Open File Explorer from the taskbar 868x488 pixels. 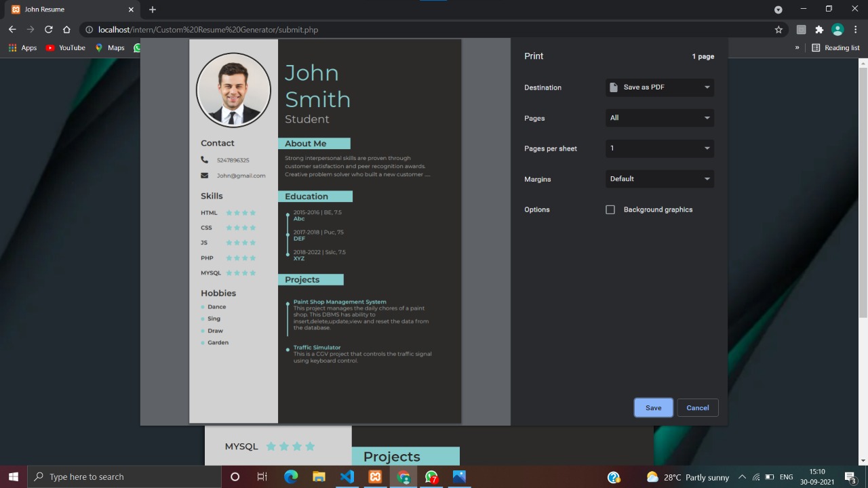click(319, 477)
